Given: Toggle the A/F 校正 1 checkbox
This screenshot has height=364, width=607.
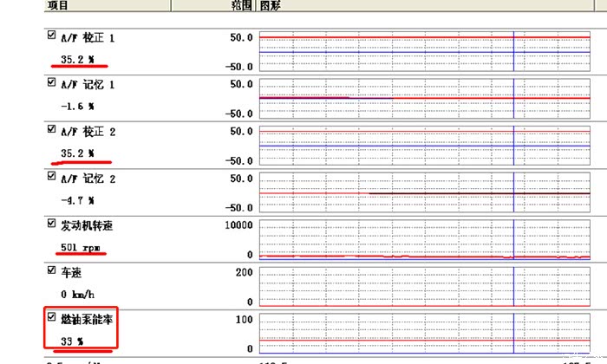Looking at the screenshot, I should coord(52,35).
